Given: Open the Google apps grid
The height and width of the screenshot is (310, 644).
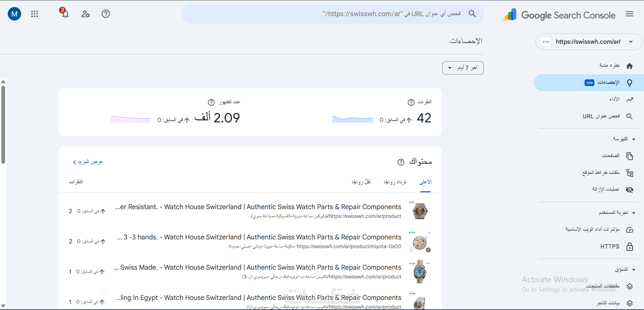Looking at the screenshot, I should pos(35,14).
